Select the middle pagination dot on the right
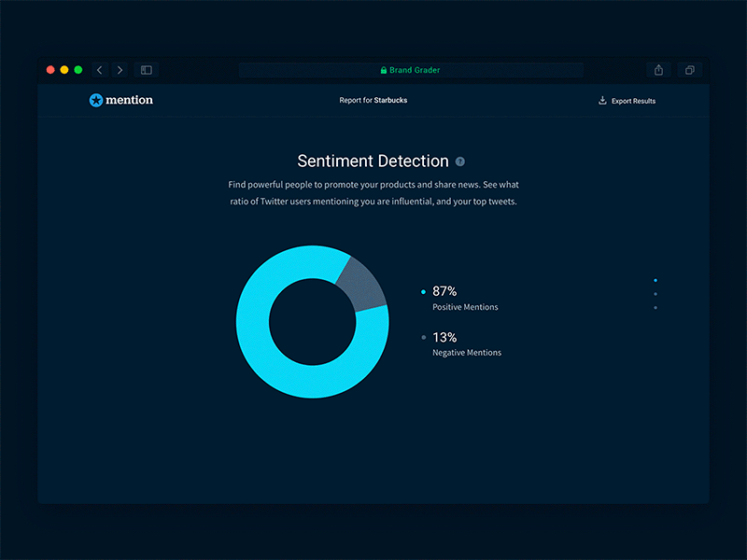The height and width of the screenshot is (560, 747). (x=656, y=295)
